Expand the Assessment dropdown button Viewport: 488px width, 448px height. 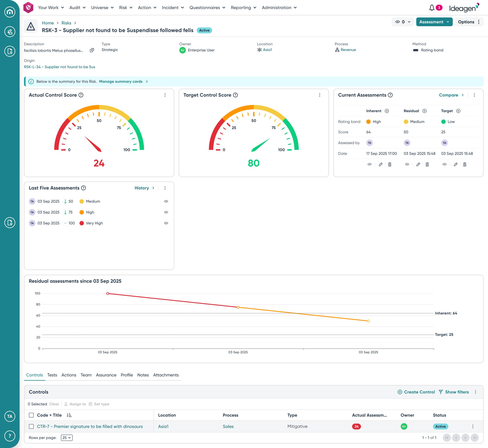pos(434,22)
